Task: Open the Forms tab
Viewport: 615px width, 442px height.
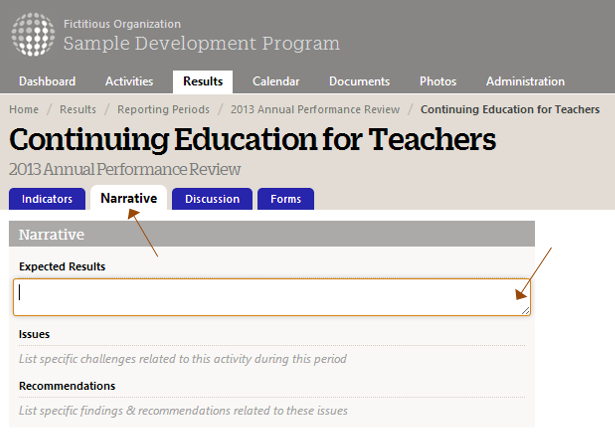Action: click(x=285, y=199)
